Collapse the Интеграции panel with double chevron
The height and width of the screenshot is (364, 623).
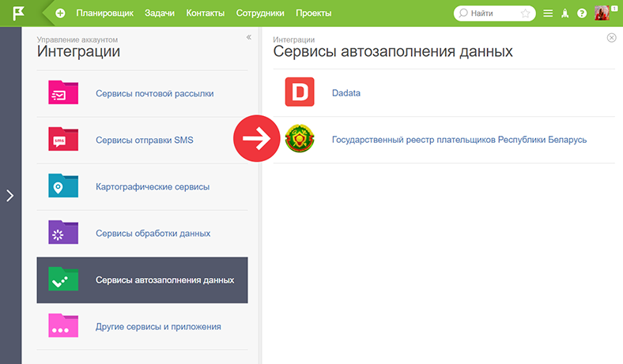pos(249,37)
